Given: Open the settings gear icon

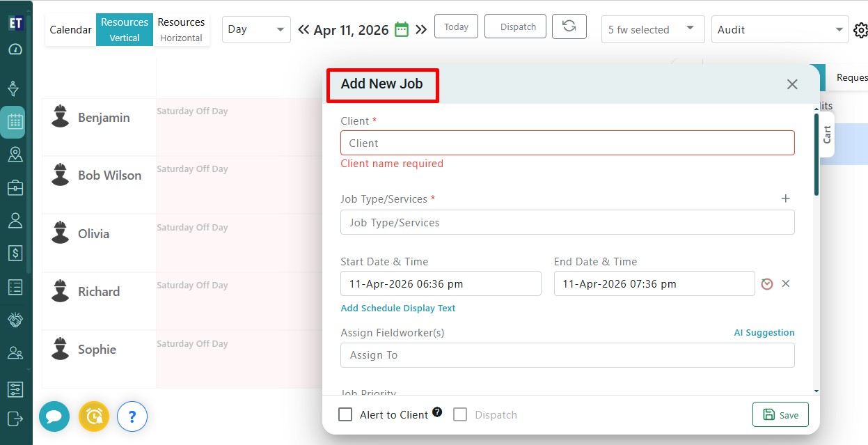Looking at the screenshot, I should pos(860,30).
